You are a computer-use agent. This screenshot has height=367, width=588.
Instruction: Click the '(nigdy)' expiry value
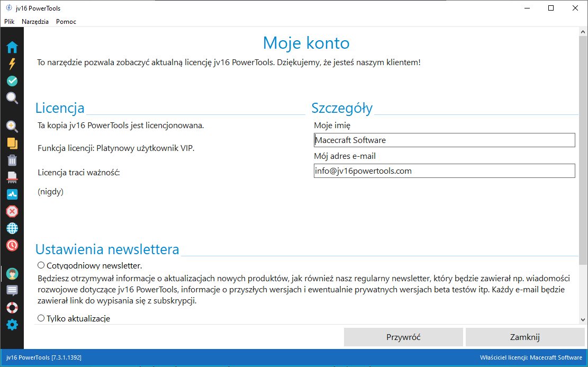coord(51,192)
